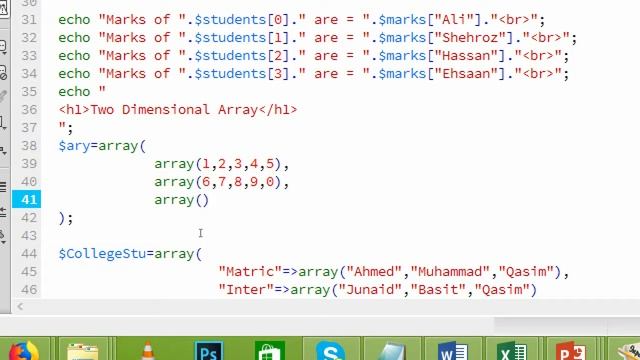Click line number 37 in the gutter
Screen dimensions: 640x360
pos(29,127)
